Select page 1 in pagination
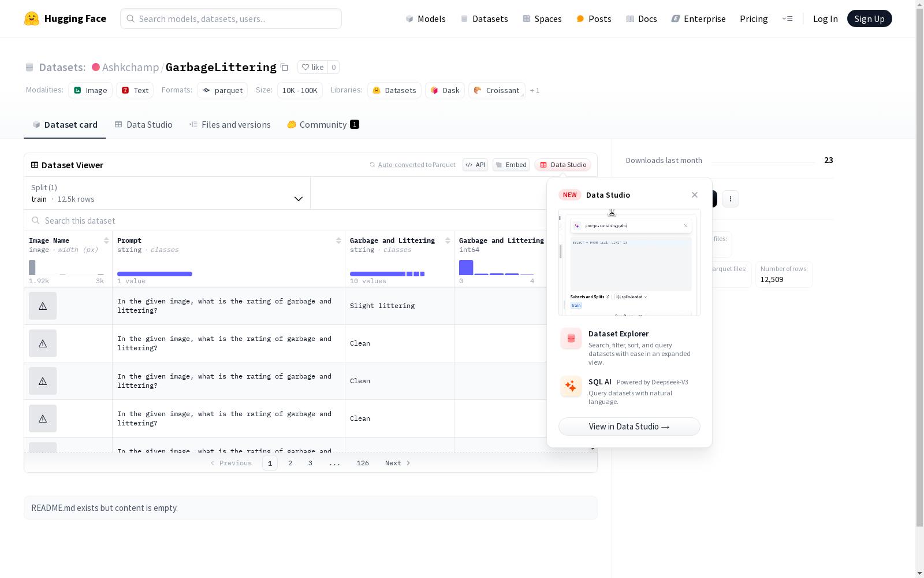924x578 pixels. tap(270, 463)
